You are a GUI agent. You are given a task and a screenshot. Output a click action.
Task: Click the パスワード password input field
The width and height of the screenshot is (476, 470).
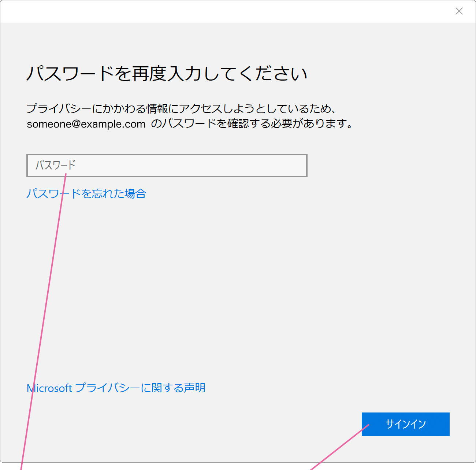167,166
